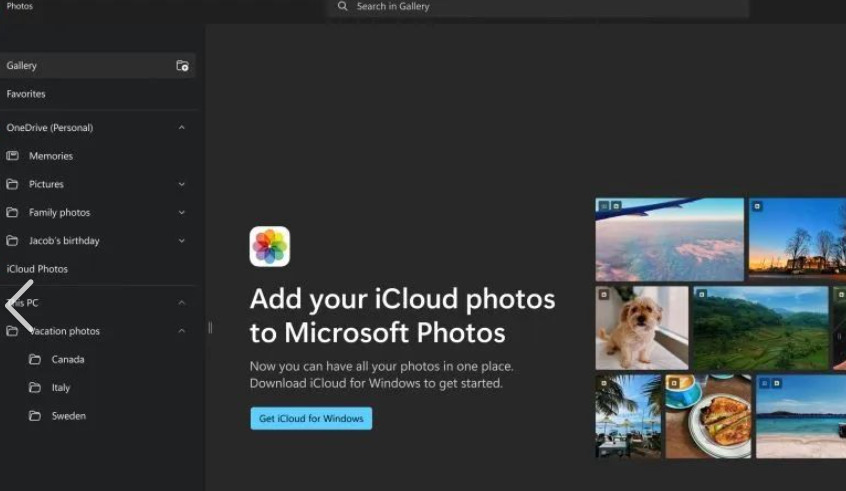This screenshot has width=846, height=491.
Task: Click the iCloud Photos app logo
Action: 270,247
